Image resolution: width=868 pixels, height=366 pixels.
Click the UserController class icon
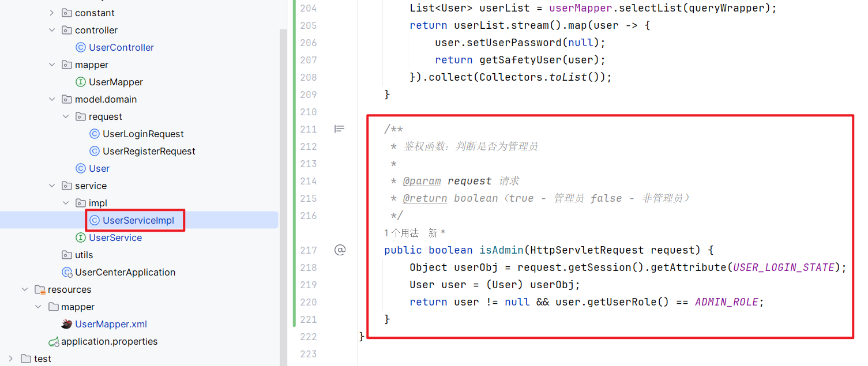coord(81,47)
